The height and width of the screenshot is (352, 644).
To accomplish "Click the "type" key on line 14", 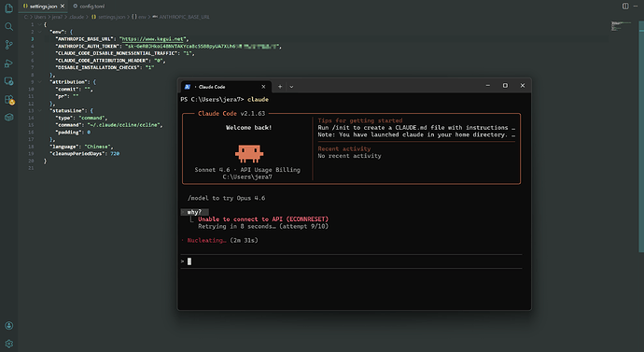I will pyautogui.click(x=65, y=118).
